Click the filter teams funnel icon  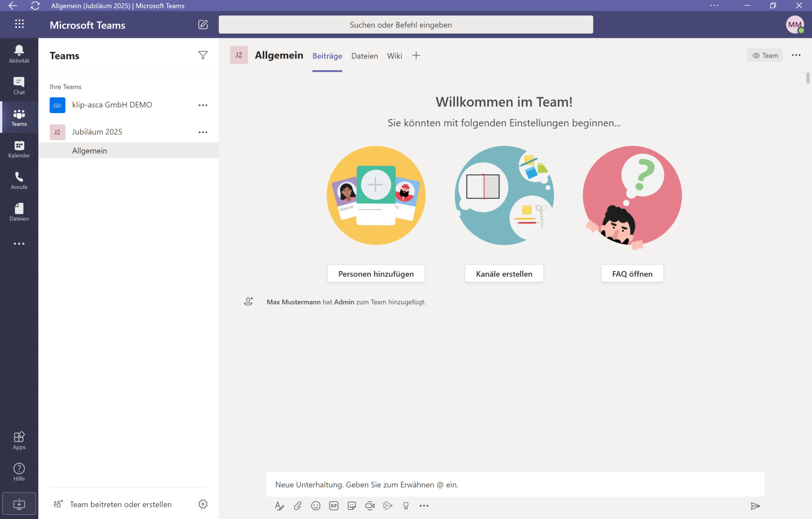pyautogui.click(x=203, y=55)
